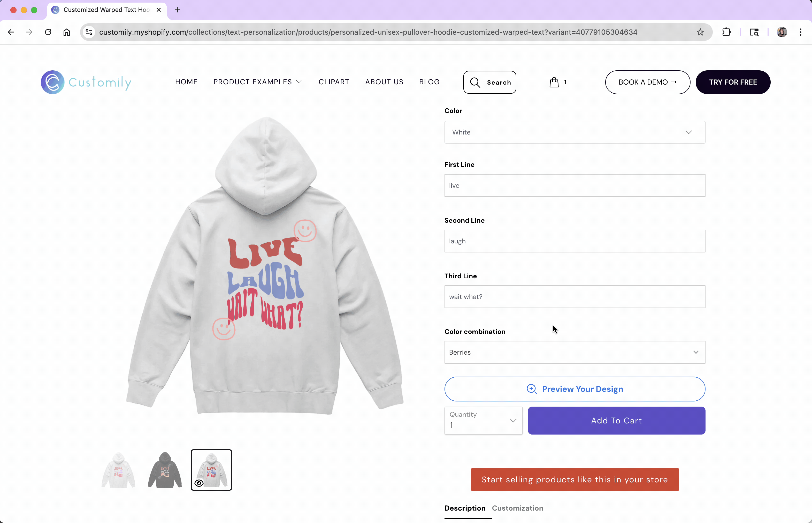Open the site information icon in address bar
Screen dimensions: 812x523
pos(89,32)
